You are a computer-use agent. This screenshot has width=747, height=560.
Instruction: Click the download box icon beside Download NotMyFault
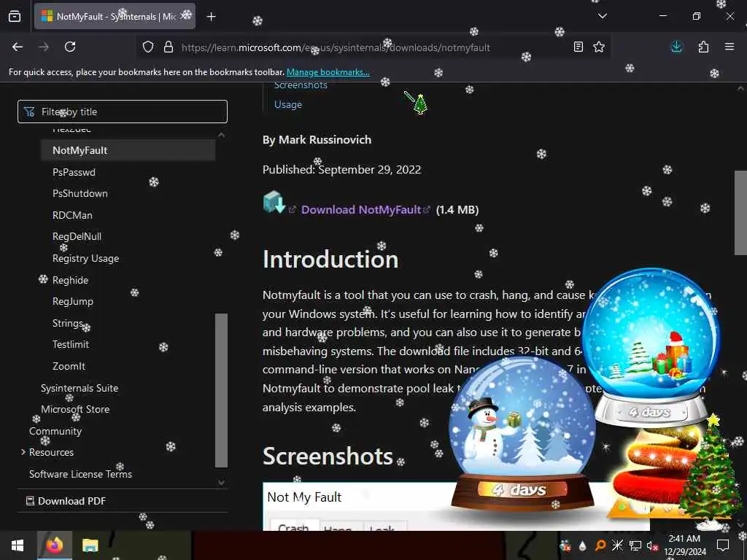point(274,203)
